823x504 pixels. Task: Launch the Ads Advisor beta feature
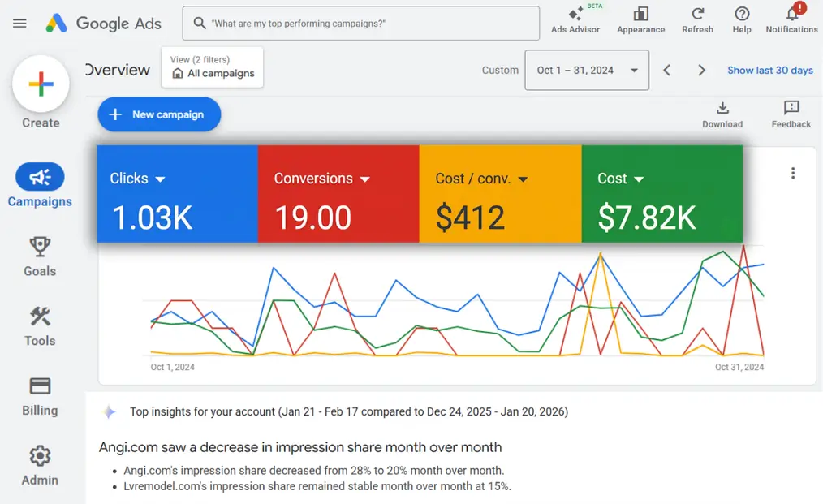575,20
